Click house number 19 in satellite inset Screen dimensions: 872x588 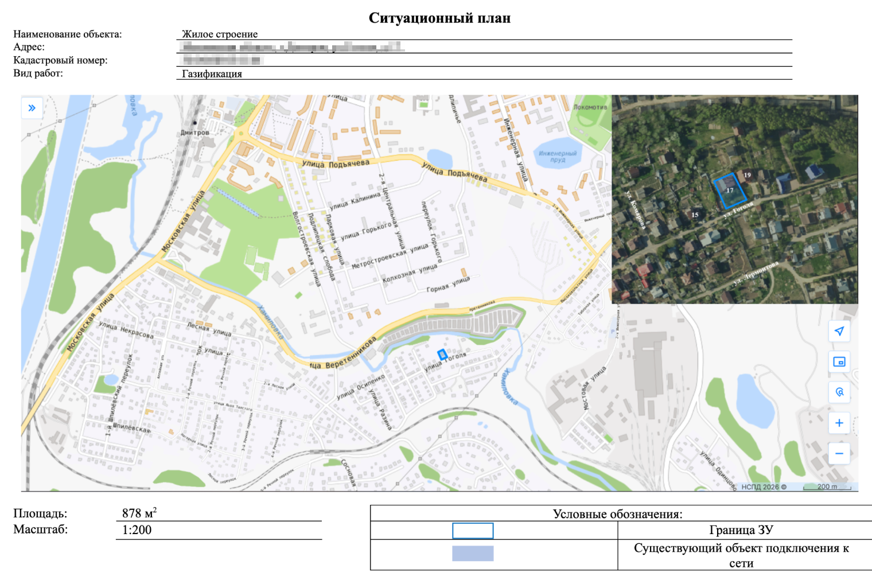(747, 175)
